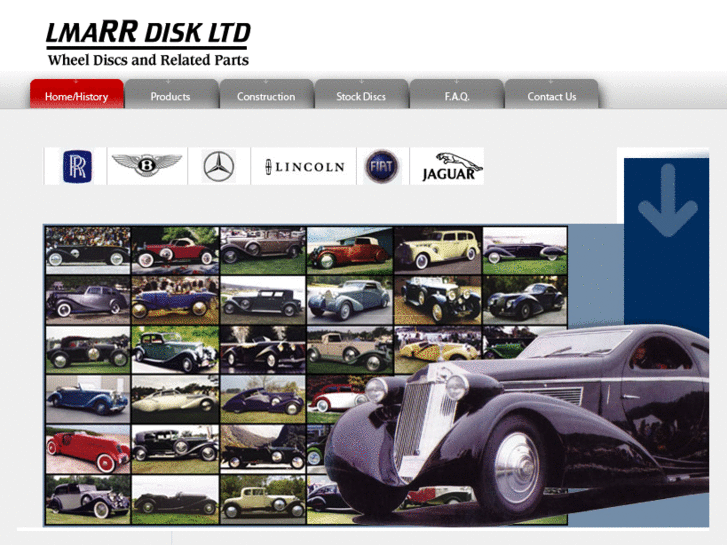Click the green saloon car thumbnail

tap(175, 350)
